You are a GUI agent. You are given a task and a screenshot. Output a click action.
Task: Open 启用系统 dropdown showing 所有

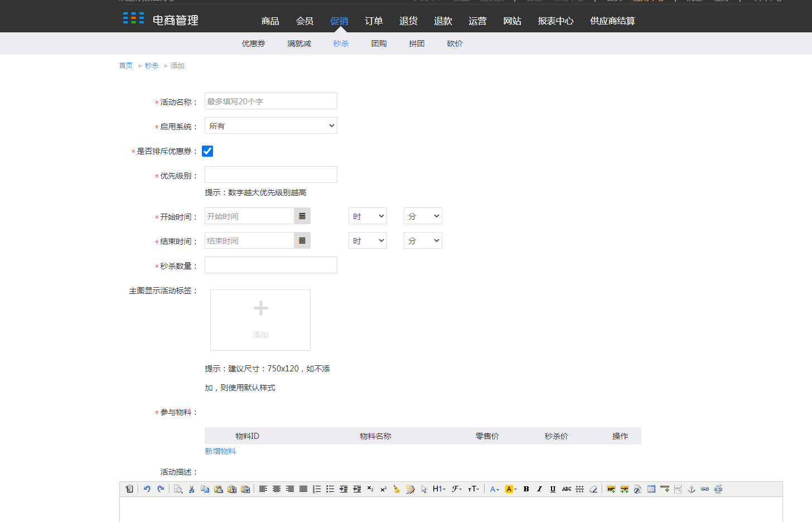271,125
